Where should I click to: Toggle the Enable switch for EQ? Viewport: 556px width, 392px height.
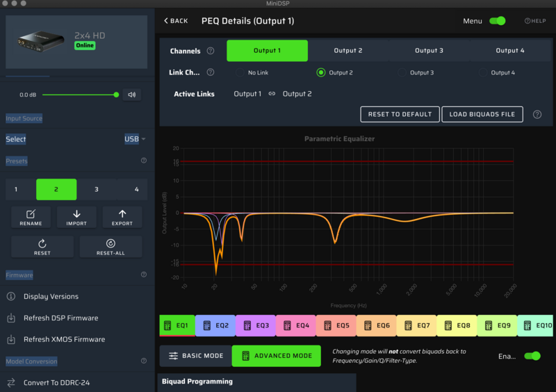pyautogui.click(x=532, y=356)
